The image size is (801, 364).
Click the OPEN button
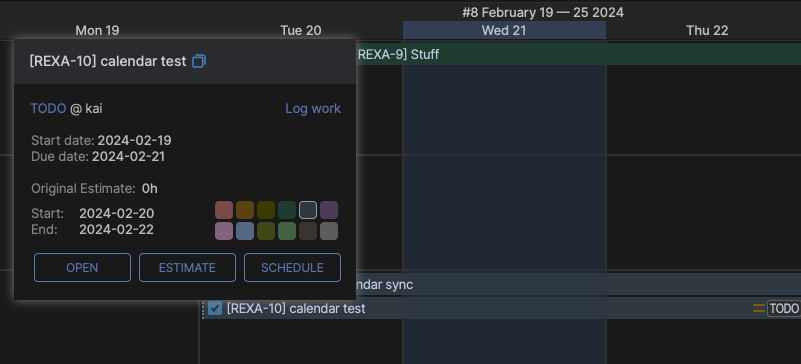(82, 268)
